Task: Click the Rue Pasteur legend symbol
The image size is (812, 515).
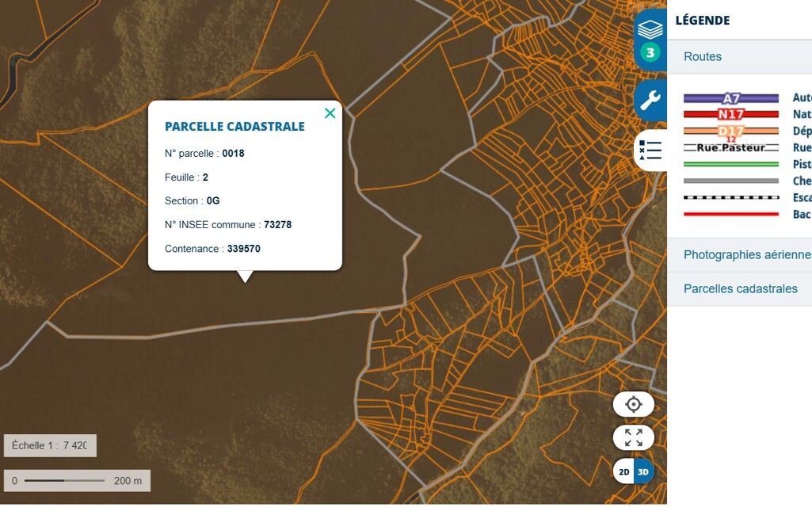Action: pyautogui.click(x=730, y=147)
